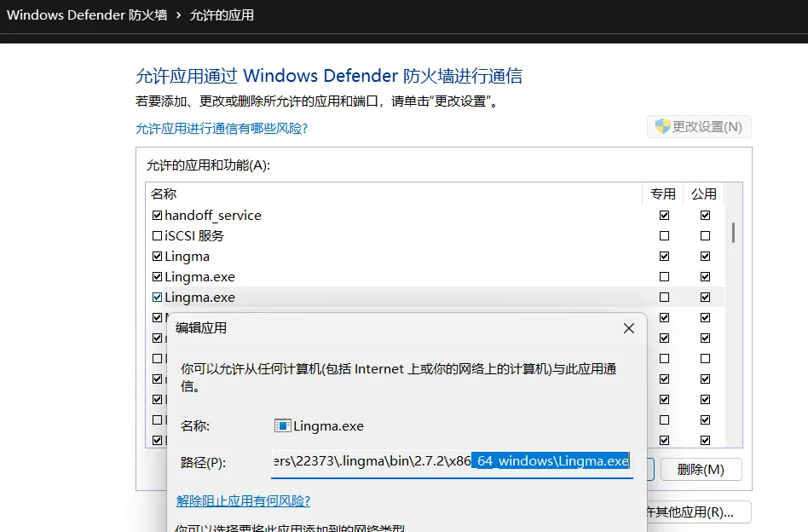
Task: Select the 允许的应用 breadcrumb item
Action: (x=222, y=15)
